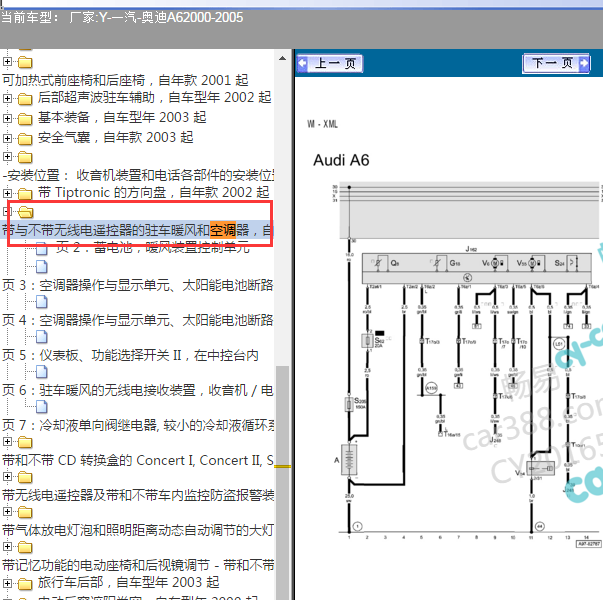Go to previous page with 上一页 button

(x=330, y=63)
